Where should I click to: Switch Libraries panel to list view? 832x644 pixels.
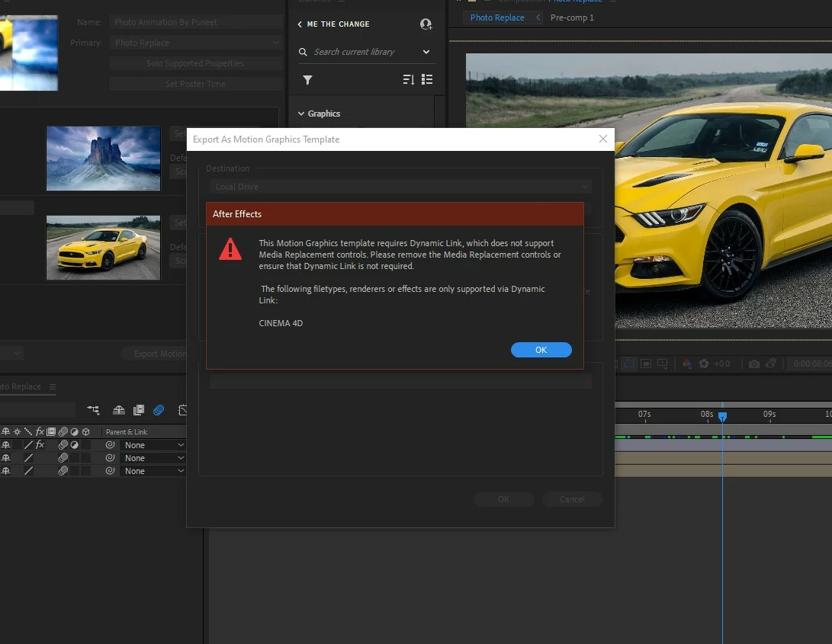point(427,79)
